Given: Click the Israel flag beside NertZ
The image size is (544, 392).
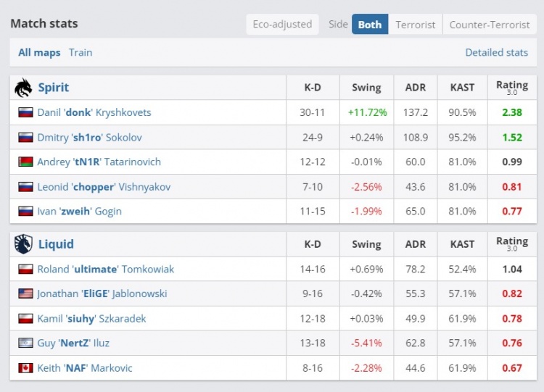Looking at the screenshot, I should 26,343.
